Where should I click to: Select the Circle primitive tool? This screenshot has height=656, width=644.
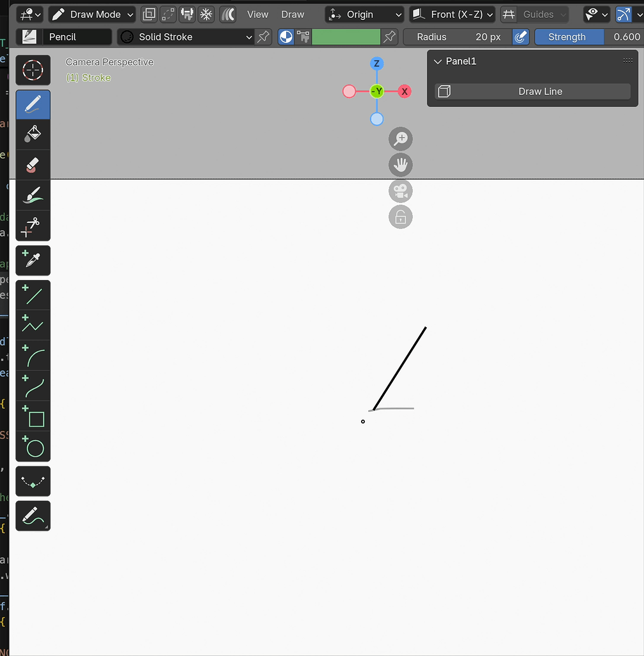[x=33, y=447]
